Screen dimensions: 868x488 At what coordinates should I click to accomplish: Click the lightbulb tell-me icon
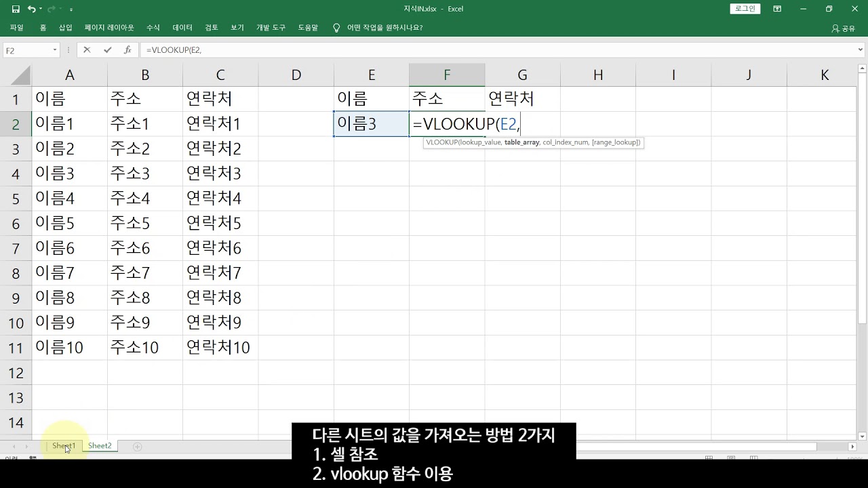(336, 28)
